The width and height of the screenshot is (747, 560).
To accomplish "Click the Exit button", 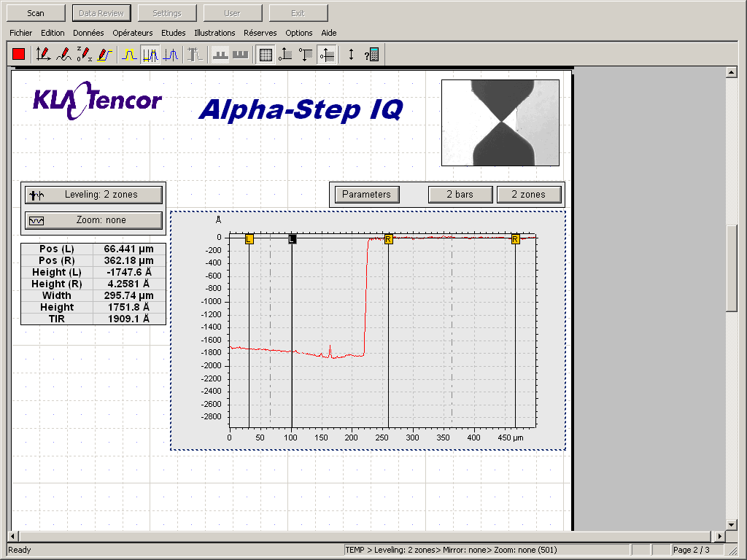I will coord(298,13).
